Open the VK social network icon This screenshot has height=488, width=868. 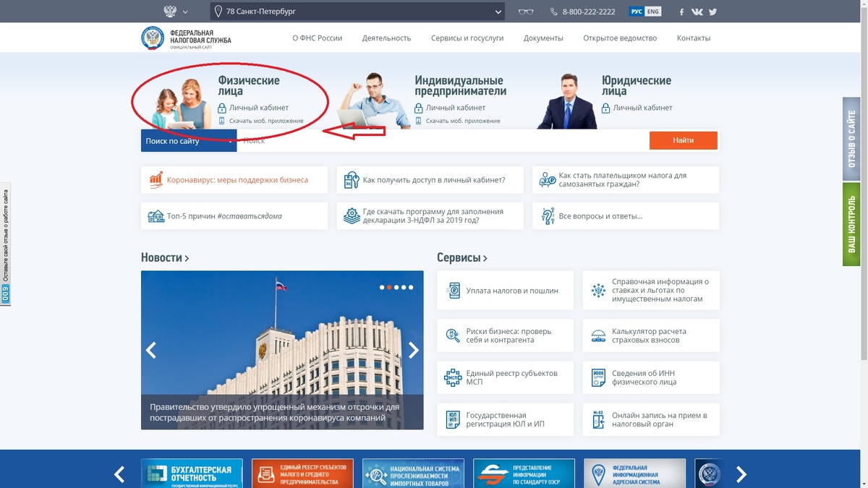(697, 12)
